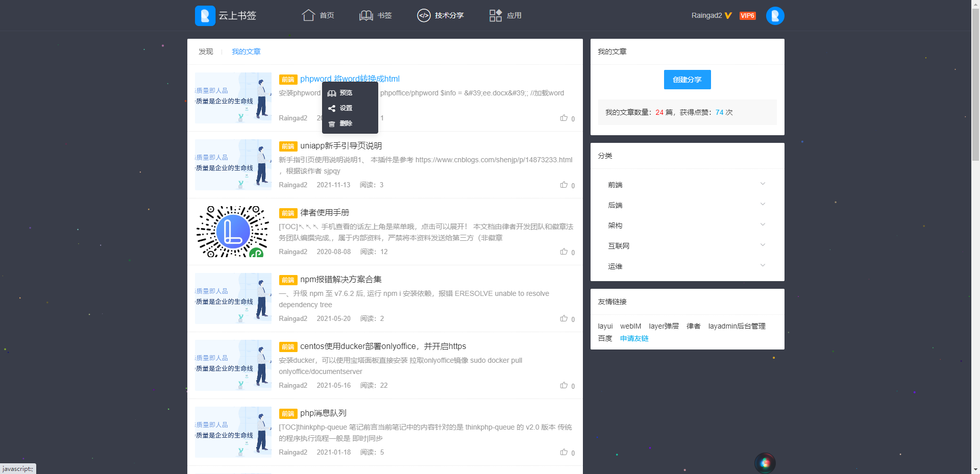980x474 pixels.
Task: Open the 应用 apps nav item
Action: coord(505,15)
